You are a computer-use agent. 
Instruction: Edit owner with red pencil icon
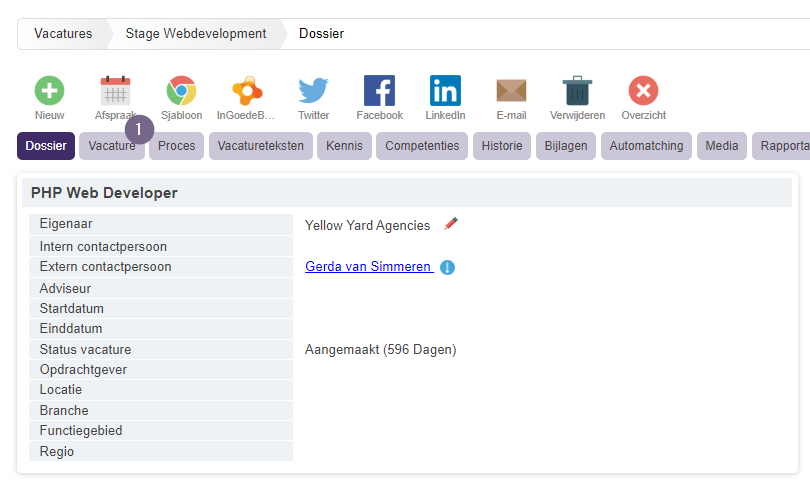point(451,224)
